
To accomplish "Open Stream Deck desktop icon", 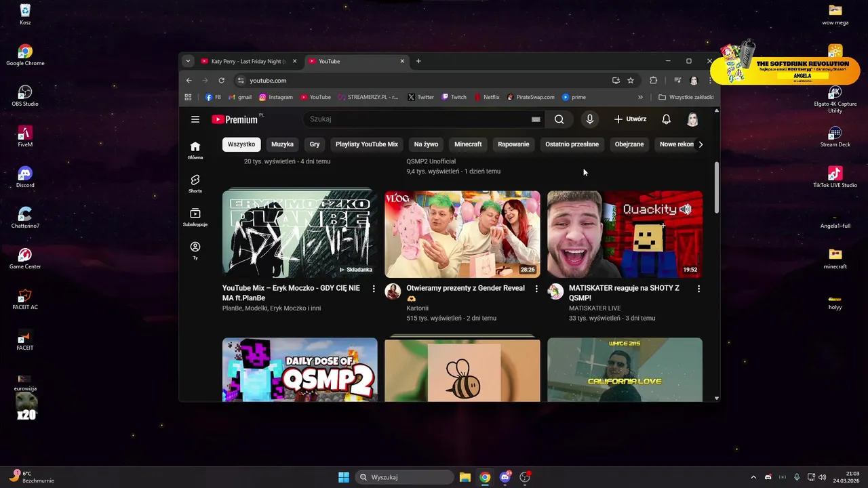I will coord(835,136).
